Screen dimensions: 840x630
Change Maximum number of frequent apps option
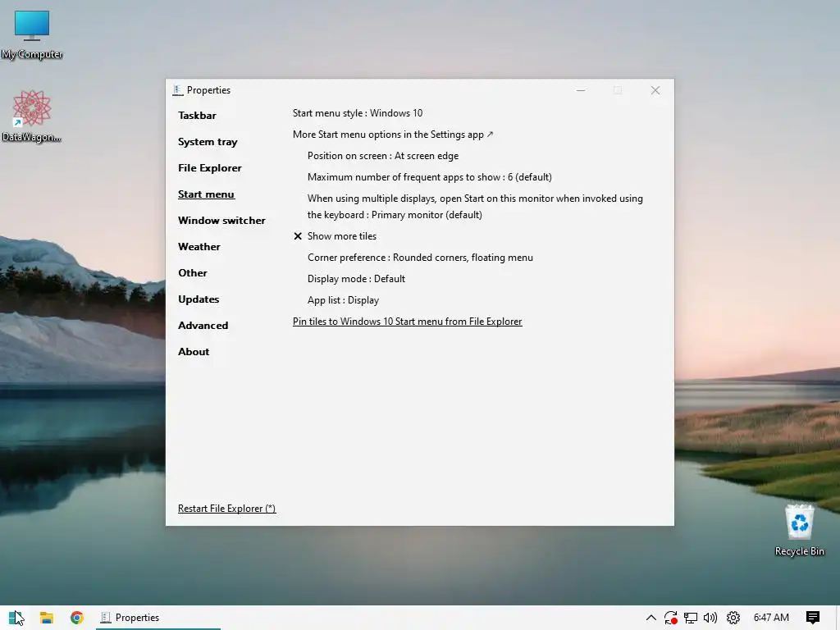pos(430,177)
